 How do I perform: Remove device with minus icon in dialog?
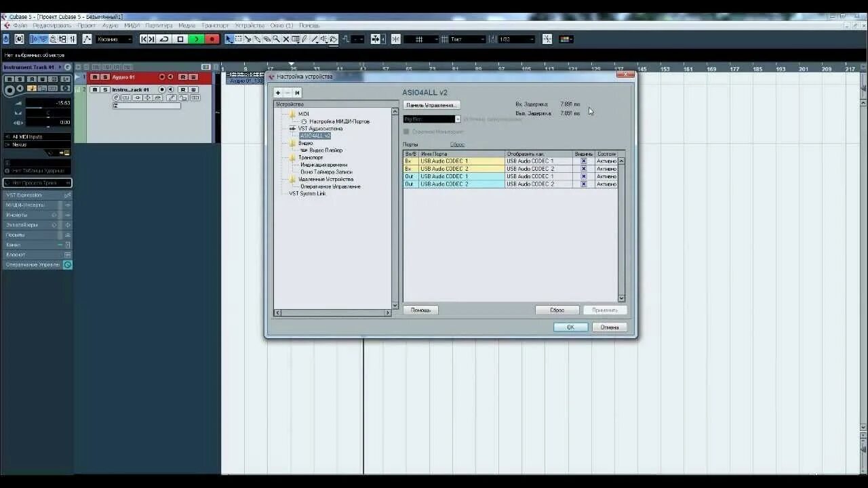(288, 93)
